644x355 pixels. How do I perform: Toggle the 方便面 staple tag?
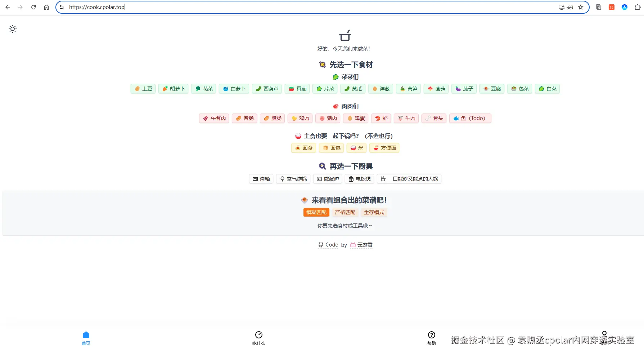point(384,148)
